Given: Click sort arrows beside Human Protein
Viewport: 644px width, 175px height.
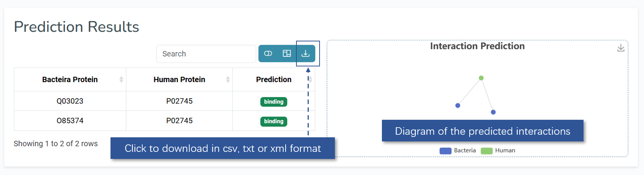Looking at the screenshot, I should pyautogui.click(x=228, y=79).
